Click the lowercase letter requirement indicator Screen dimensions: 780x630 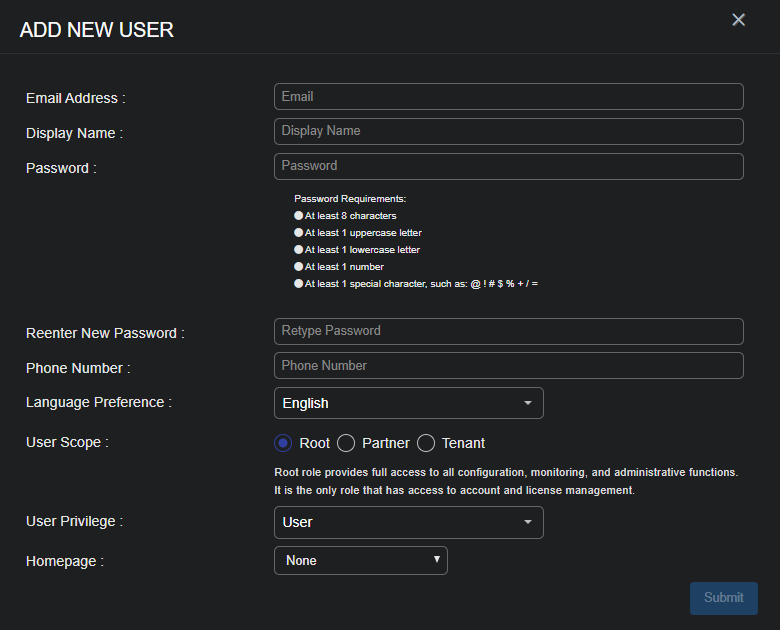point(298,250)
